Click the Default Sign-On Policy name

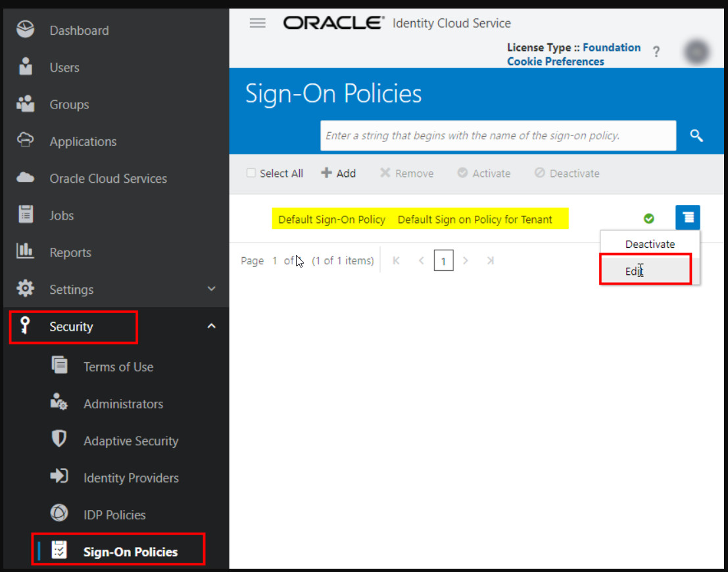click(x=331, y=220)
